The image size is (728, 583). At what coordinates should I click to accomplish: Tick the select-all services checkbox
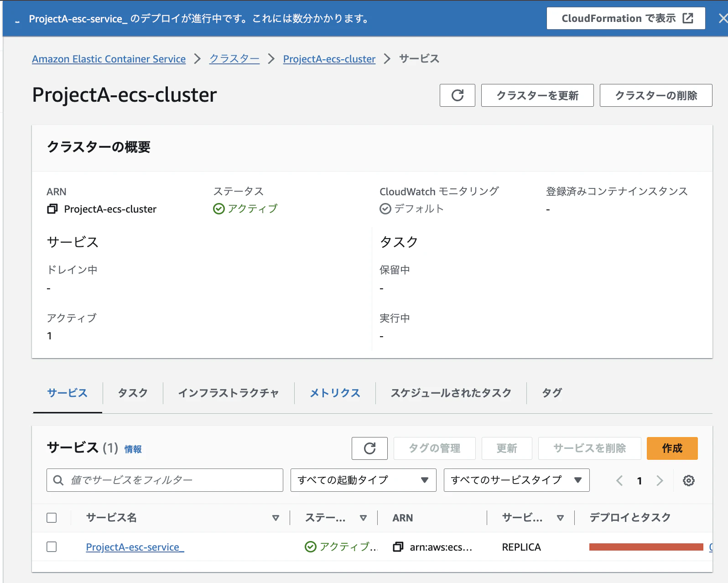52,518
